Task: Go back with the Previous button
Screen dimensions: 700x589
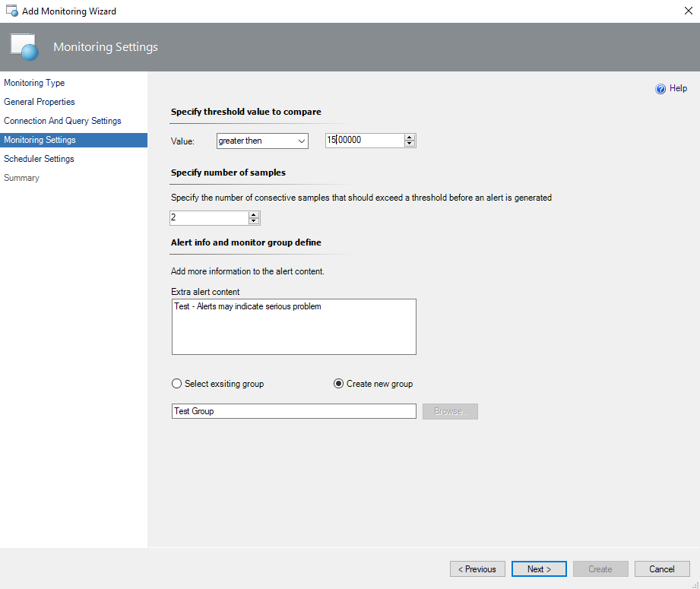Action: [477, 569]
